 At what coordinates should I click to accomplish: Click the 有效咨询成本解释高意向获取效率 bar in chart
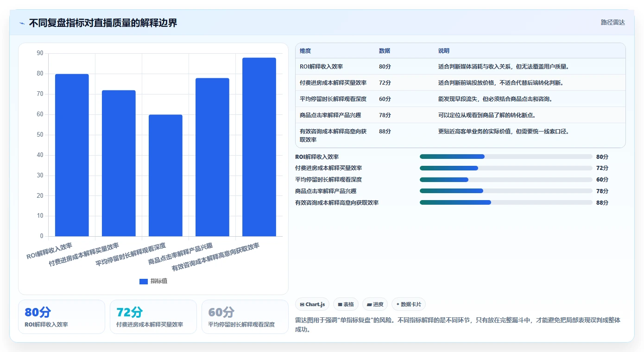coord(259,147)
